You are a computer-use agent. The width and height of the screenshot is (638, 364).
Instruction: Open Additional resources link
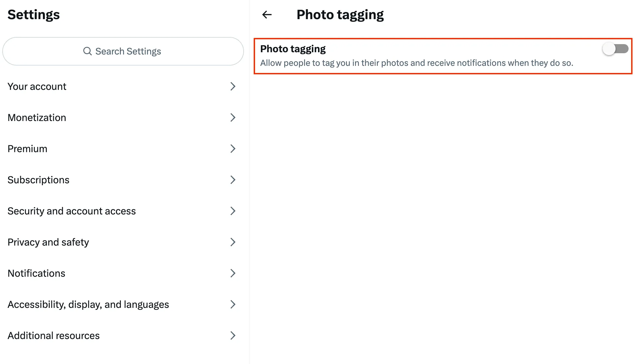[54, 336]
